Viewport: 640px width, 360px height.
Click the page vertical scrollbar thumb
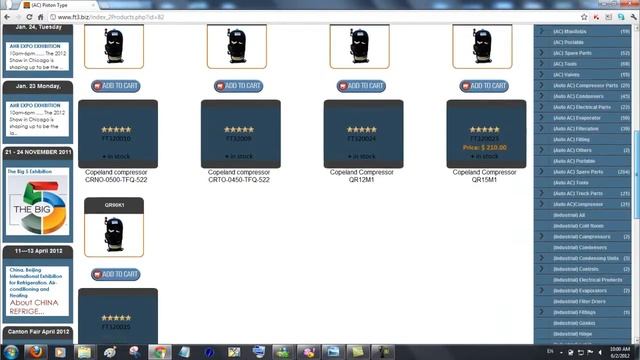point(636,175)
